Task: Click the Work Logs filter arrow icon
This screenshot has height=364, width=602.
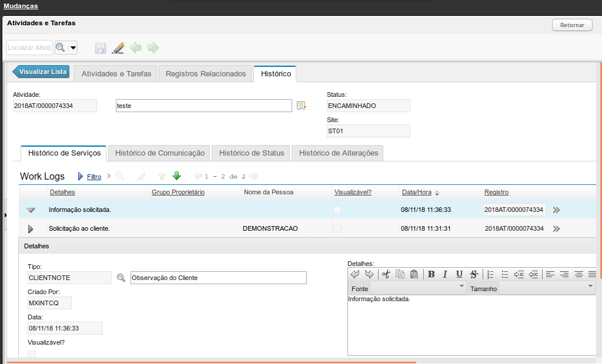Action: coord(80,176)
